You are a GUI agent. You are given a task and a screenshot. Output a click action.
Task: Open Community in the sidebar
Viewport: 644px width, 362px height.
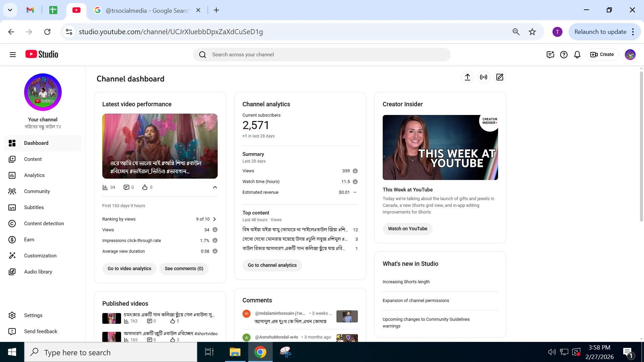(x=43, y=191)
